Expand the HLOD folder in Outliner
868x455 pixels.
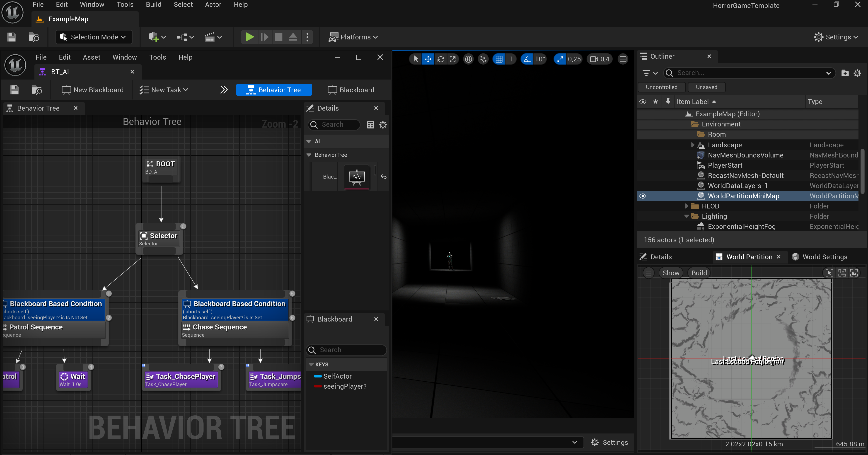(x=686, y=206)
